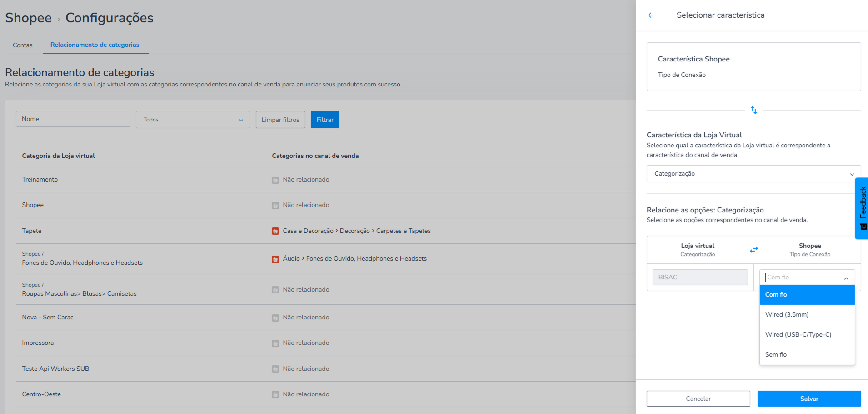This screenshot has width=868, height=414.
Task: Click the Shopee icon in Nova - Sem Carac row
Action: (275, 318)
